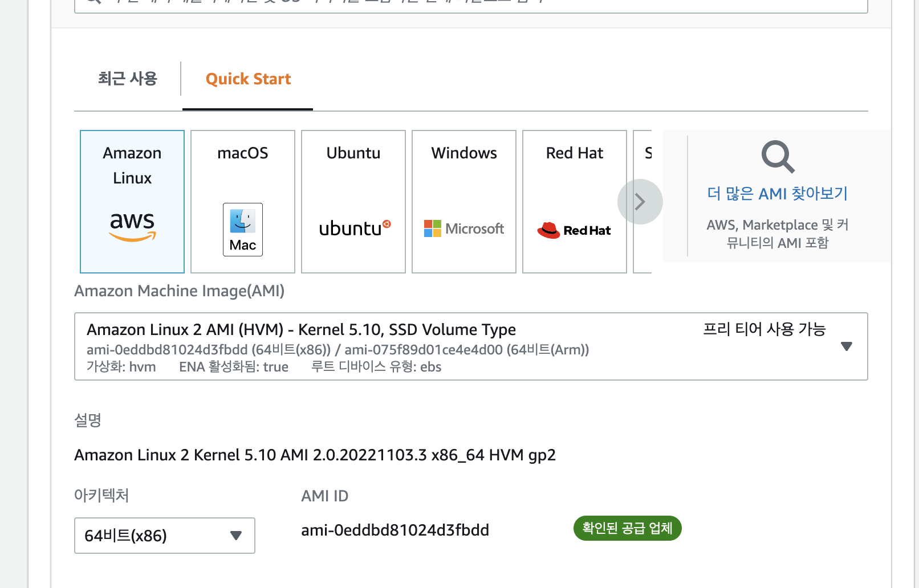Click the Amazon Linux tile title text

(132, 165)
